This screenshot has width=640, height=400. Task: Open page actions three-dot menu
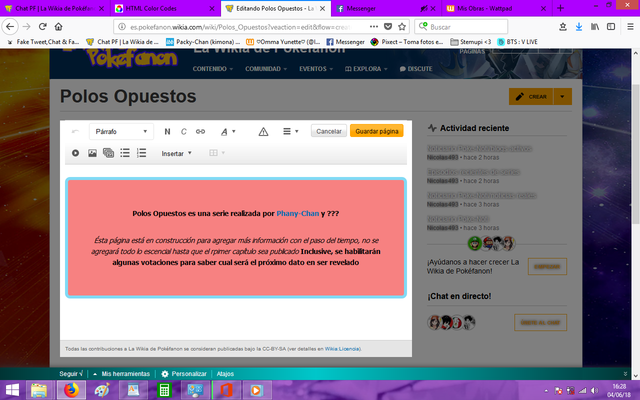pos(374,27)
